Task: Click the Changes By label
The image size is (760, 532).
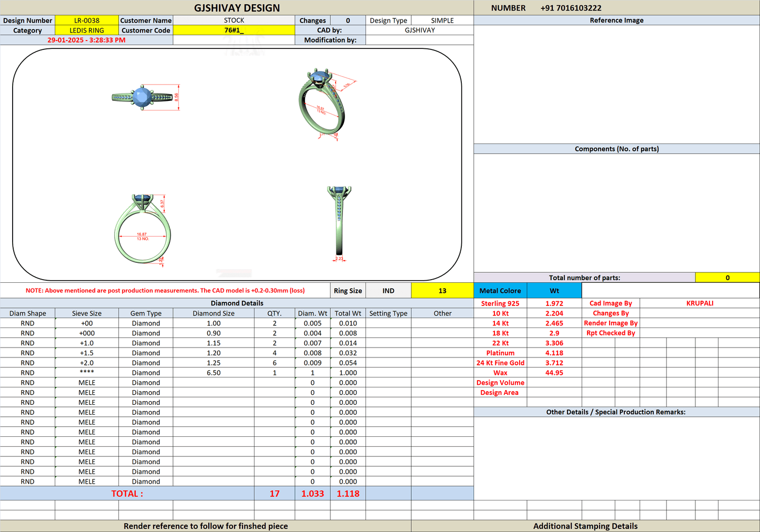Action: [x=611, y=313]
